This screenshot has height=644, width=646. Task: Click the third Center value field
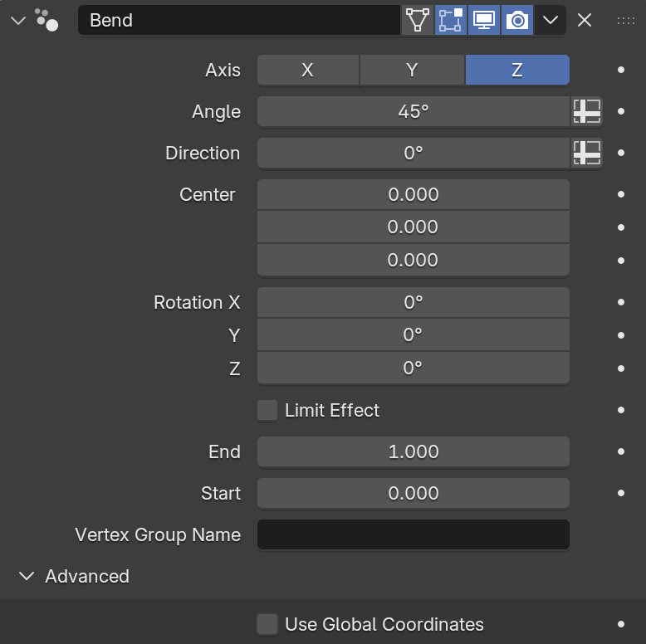(414, 261)
